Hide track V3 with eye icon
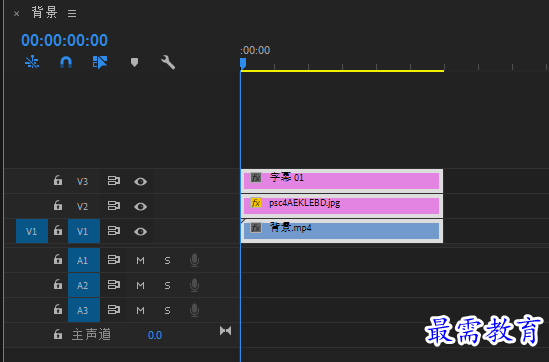The image size is (549, 362). click(x=140, y=181)
